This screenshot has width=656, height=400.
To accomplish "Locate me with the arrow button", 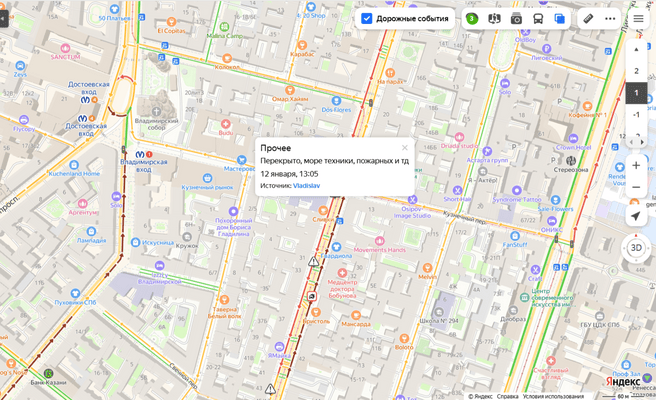I will pos(636,216).
